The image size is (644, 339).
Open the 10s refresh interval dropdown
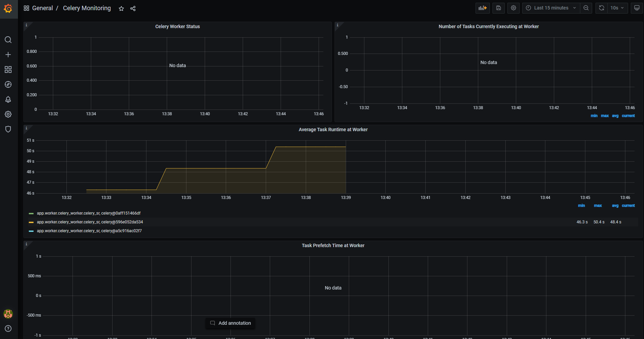point(616,8)
